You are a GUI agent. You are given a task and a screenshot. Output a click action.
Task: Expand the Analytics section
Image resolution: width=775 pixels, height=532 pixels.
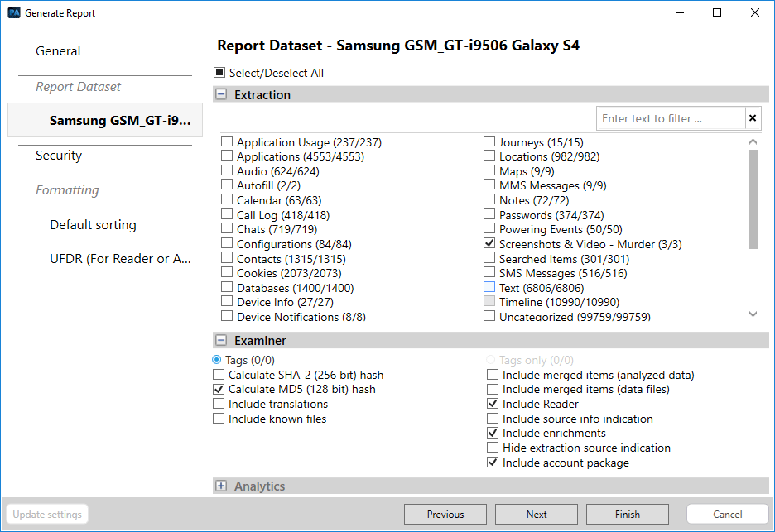221,486
